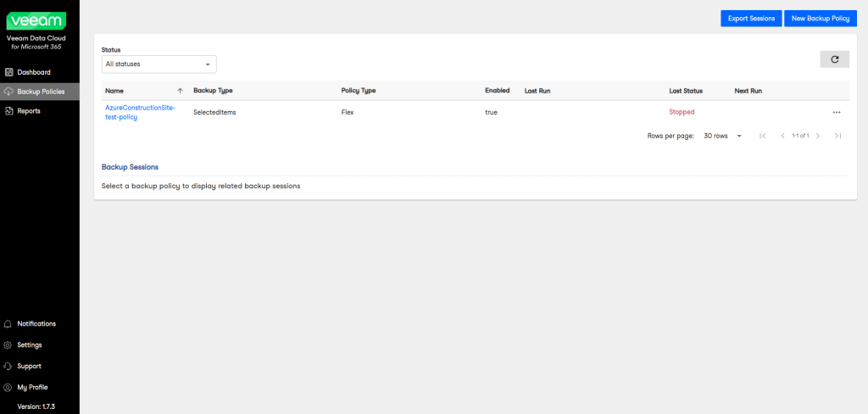
Task: Go to first page of results
Action: point(762,136)
